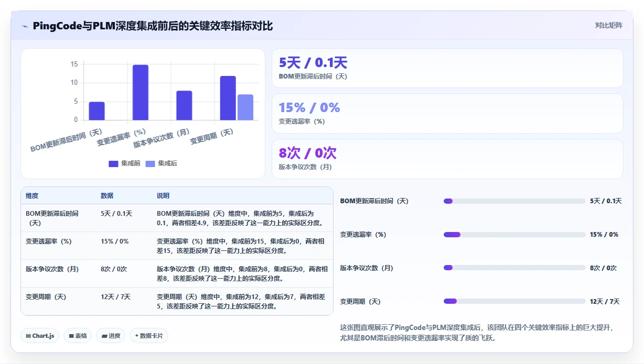This screenshot has height=364, width=644.
Task: Click the 集成前 bar for 版本争议次数
Action: (184, 105)
